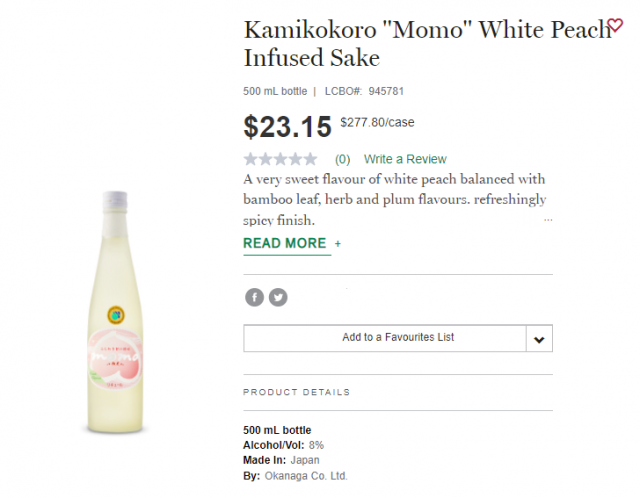Click the plus icon beside READ MORE
Image resolution: width=640 pixels, height=498 pixels.
pos(338,244)
